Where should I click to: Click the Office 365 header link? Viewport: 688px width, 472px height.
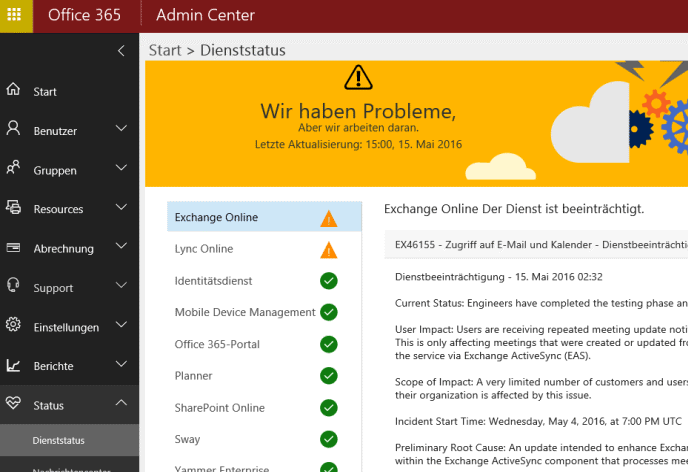84,15
